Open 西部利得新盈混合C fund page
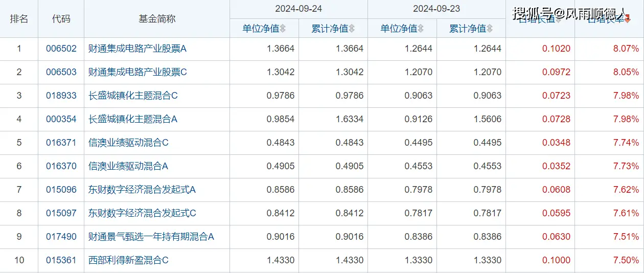This screenshot has width=644, height=273. point(129,260)
